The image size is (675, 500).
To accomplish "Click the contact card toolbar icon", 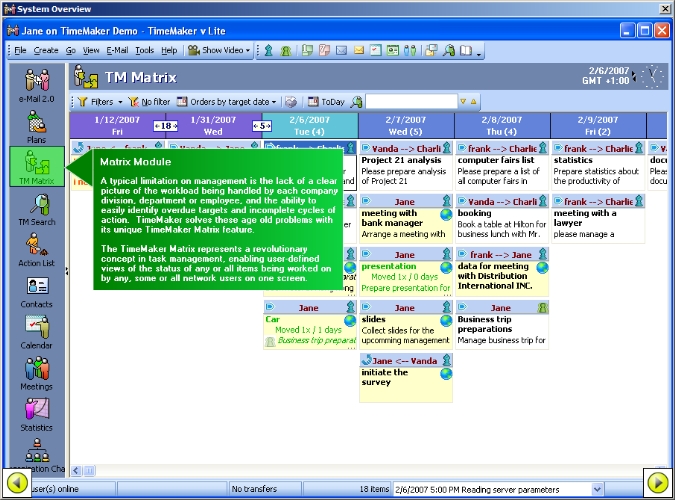I will (393, 51).
